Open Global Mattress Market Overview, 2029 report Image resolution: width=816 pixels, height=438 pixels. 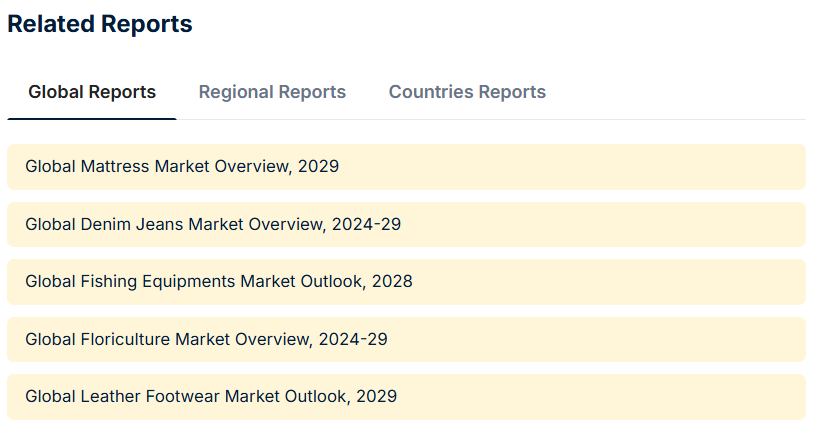182,166
